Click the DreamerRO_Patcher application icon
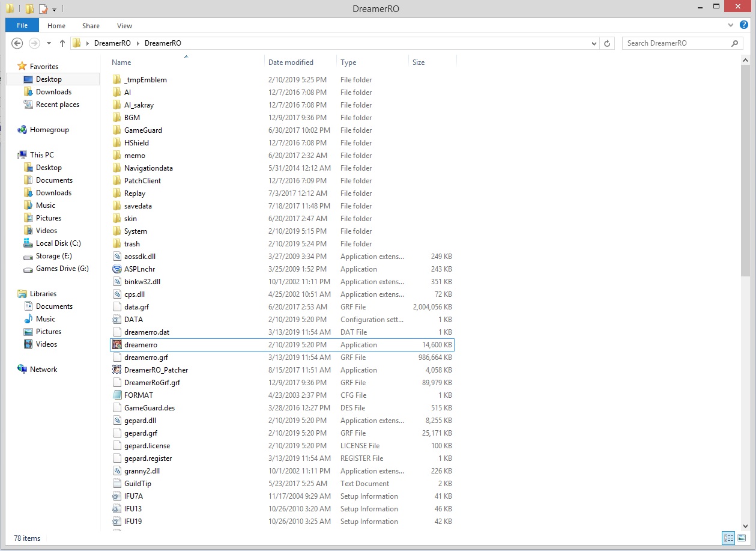 pyautogui.click(x=117, y=370)
